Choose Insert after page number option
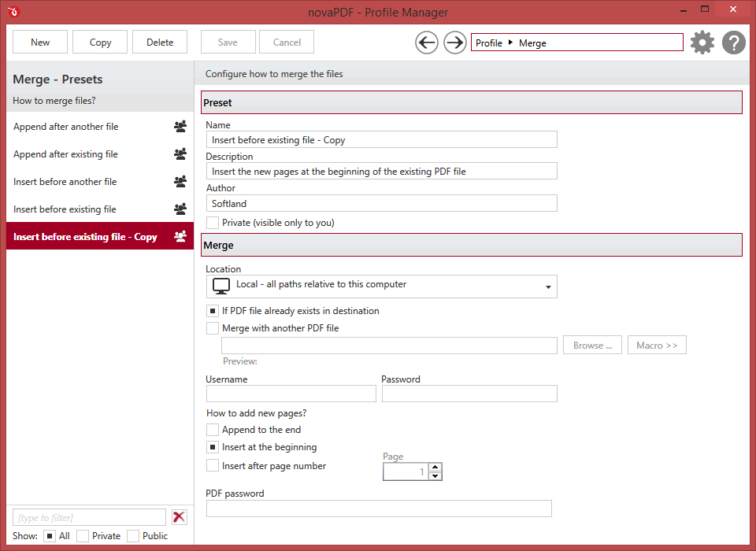Screen dimensions: 756x551 (x=212, y=466)
